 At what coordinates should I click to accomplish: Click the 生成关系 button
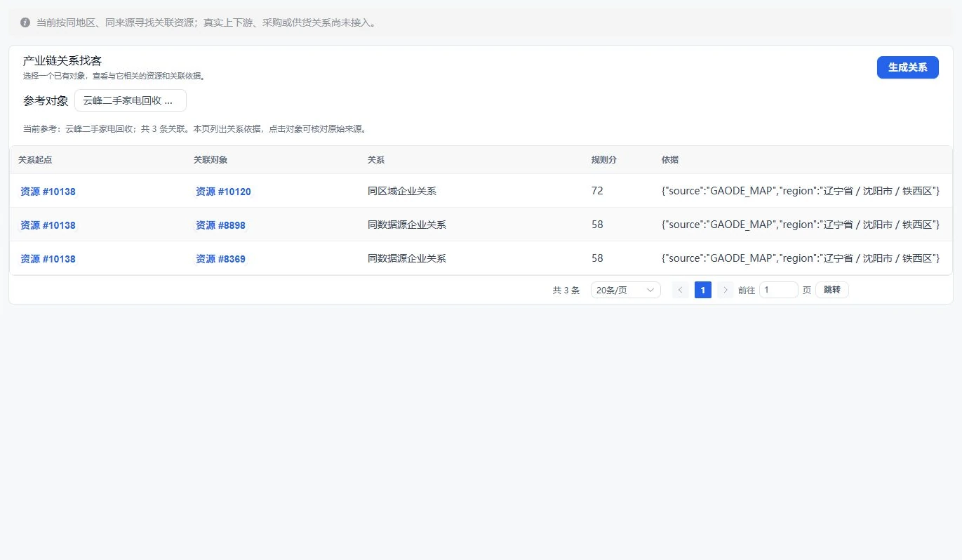pyautogui.click(x=908, y=67)
